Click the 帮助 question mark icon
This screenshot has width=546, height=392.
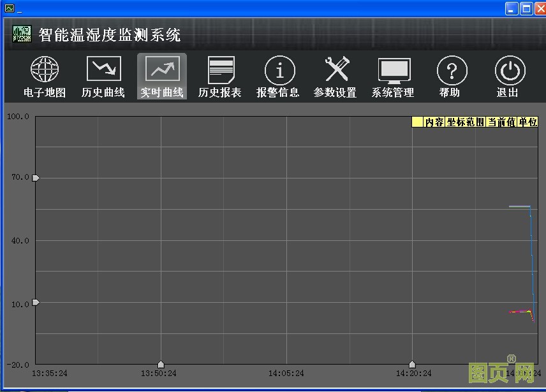[x=451, y=69]
